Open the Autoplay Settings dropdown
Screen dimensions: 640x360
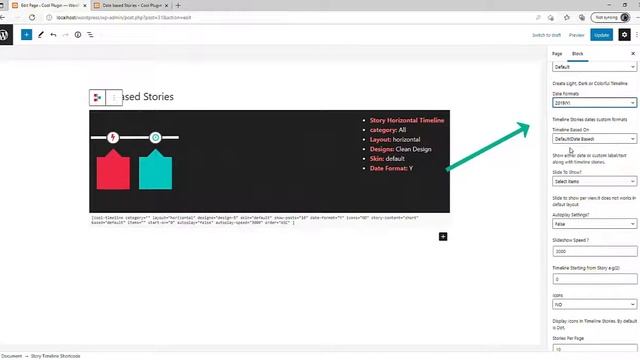[594, 224]
